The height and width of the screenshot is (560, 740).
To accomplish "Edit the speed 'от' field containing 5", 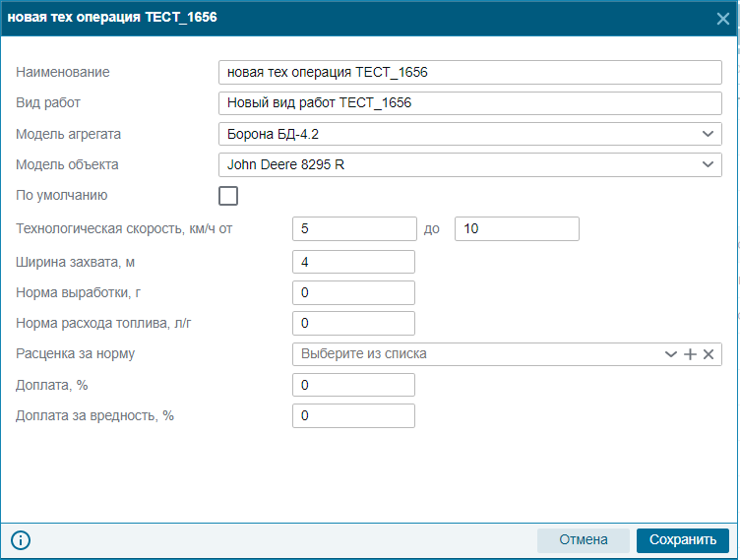I will tap(354, 229).
